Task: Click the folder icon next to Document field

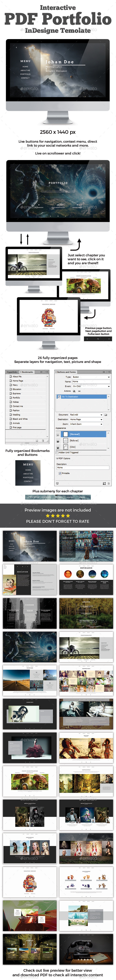Action: pos(106,415)
